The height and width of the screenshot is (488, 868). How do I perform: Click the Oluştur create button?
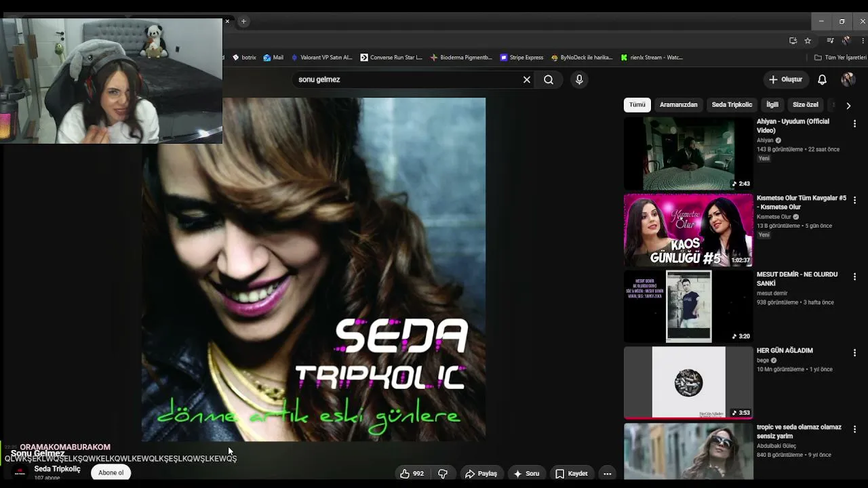tap(786, 79)
